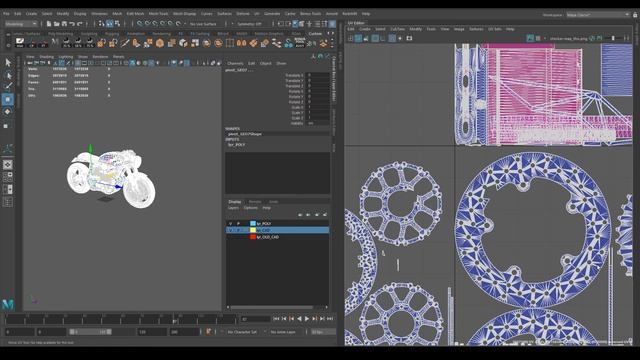Open the Symmetry Off dropdown
The width and height of the screenshot is (640, 360).
250,24
